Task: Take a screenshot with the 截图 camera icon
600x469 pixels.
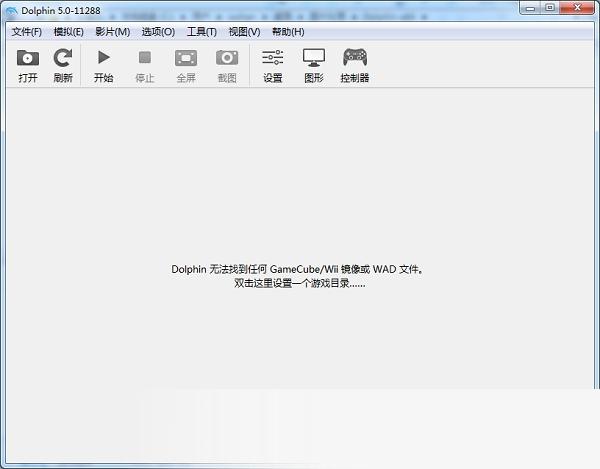Action: coord(227,58)
